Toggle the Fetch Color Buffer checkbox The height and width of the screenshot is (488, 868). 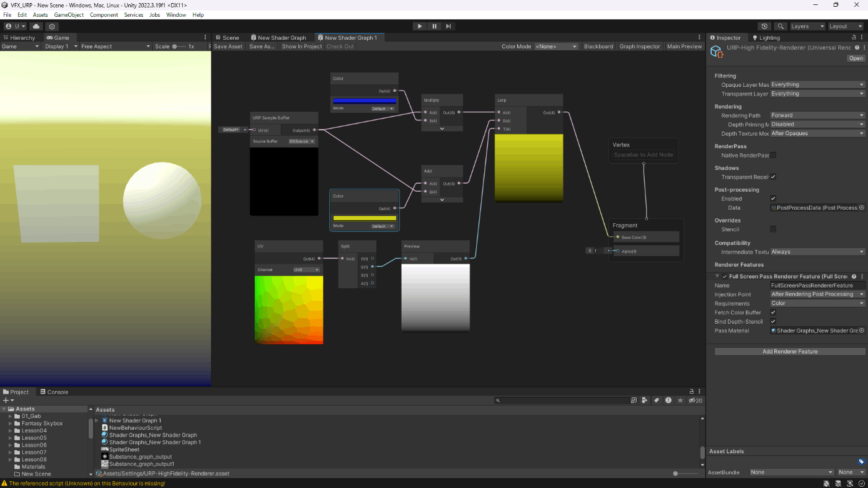coord(773,313)
